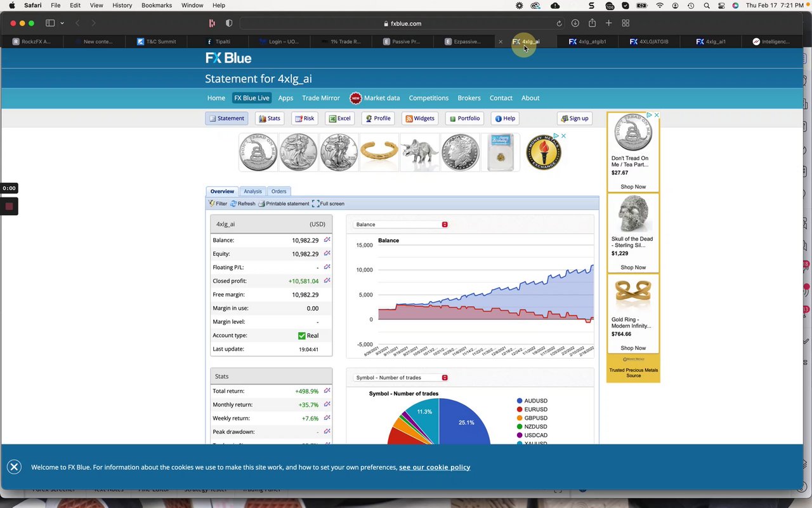This screenshot has width=812, height=508.
Task: Switch to the Orders tab
Action: click(278, 191)
